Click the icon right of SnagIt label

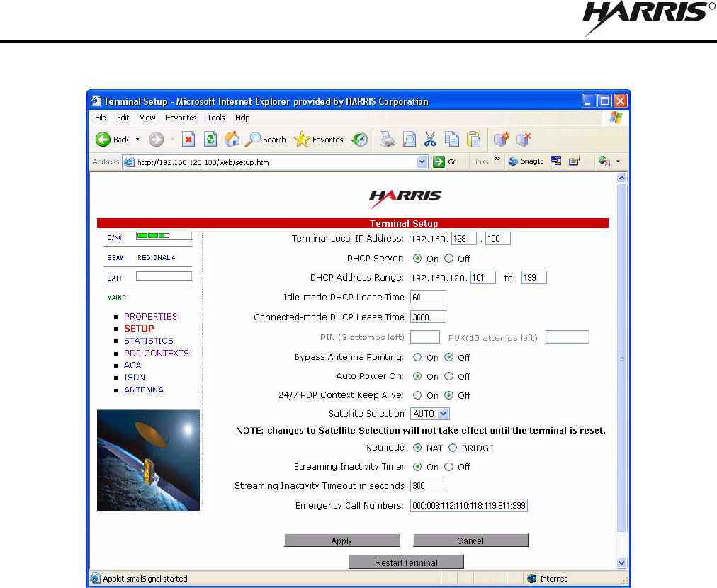point(555,162)
